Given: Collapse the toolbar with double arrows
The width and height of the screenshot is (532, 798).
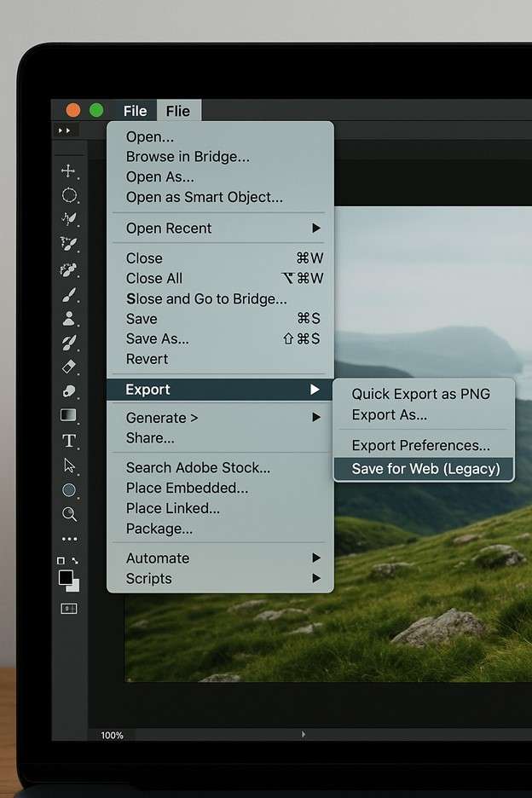Looking at the screenshot, I should coord(64,130).
